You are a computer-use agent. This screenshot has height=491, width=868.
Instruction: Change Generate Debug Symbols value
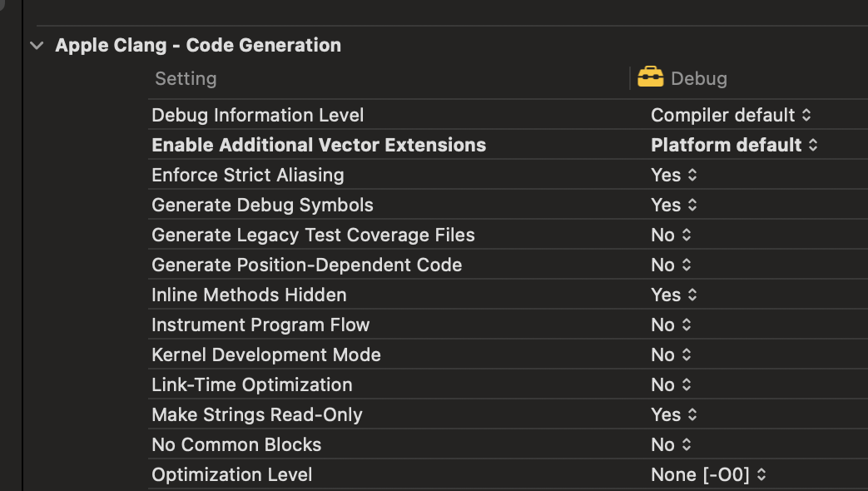point(674,205)
